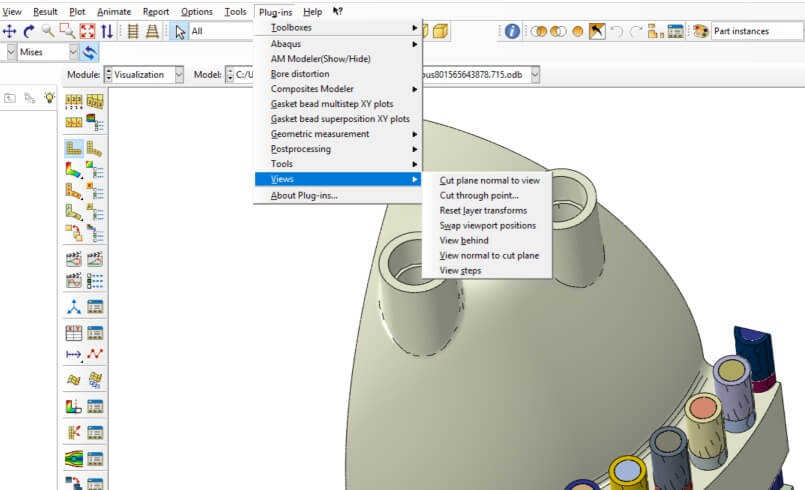Open the odb file path dropdown
805x490 pixels.
(535, 75)
